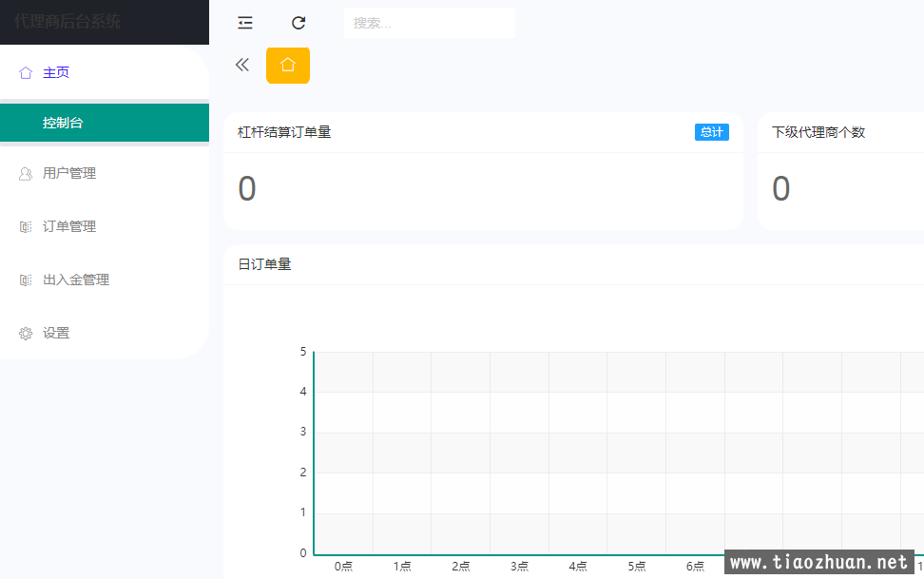Click the y-axis label 5
The height and width of the screenshot is (579, 924).
tap(303, 352)
